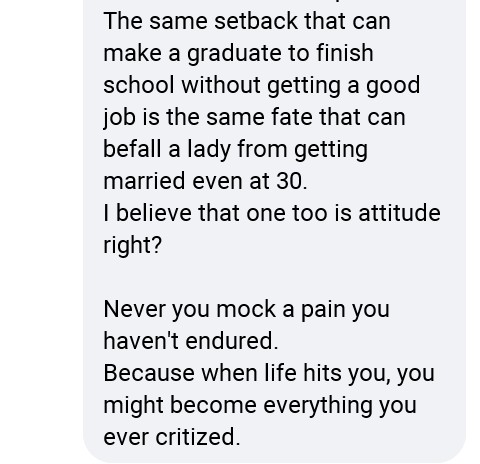
Task: Click the blank space between the paragraphs
Action: click(272, 277)
